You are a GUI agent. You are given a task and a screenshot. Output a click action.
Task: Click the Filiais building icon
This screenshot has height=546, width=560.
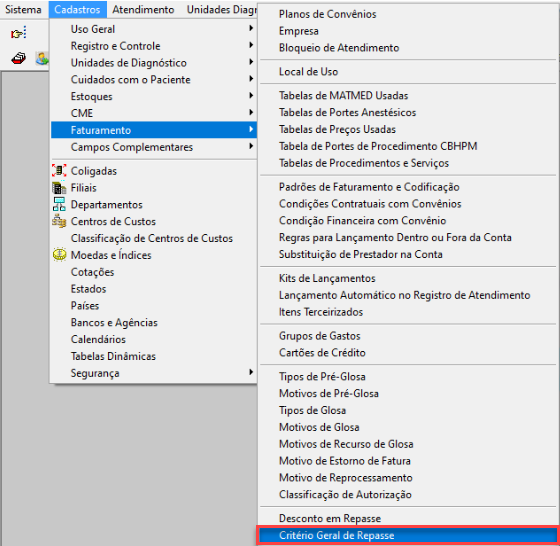[x=59, y=187]
